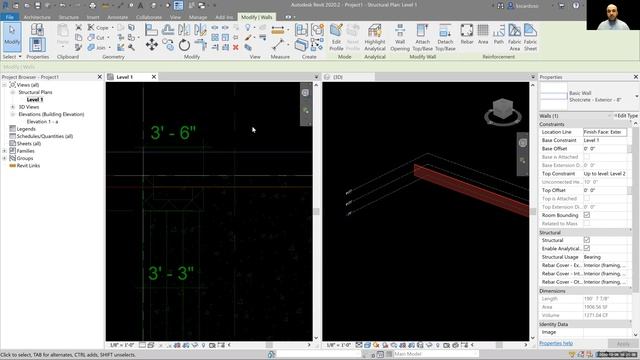Toggle the Structural checkbox
Viewport: 640px width, 360px height.
coord(587,240)
